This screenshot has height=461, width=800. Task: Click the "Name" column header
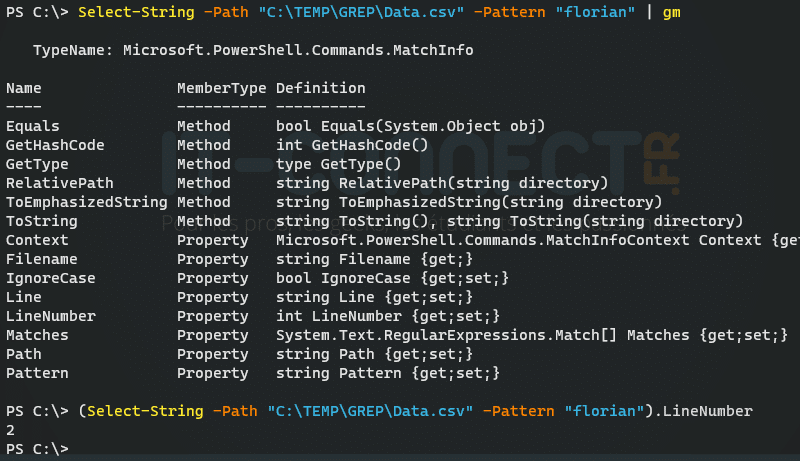pos(24,88)
